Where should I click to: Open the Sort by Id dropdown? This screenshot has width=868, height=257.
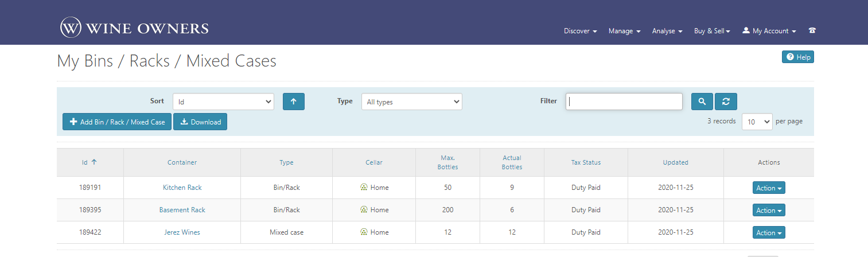[223, 102]
